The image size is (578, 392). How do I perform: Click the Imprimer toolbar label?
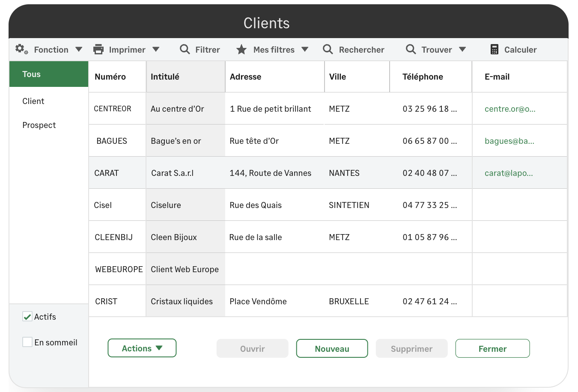(x=127, y=50)
